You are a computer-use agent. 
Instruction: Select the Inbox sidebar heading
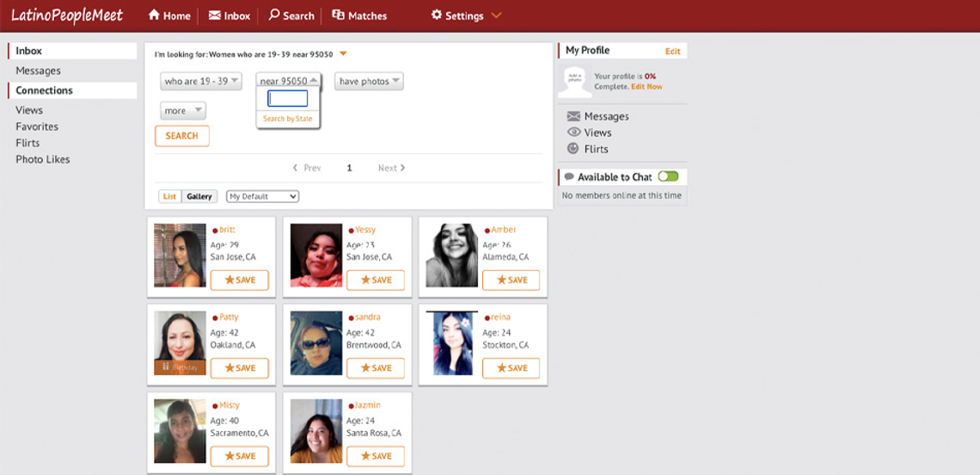point(72,52)
